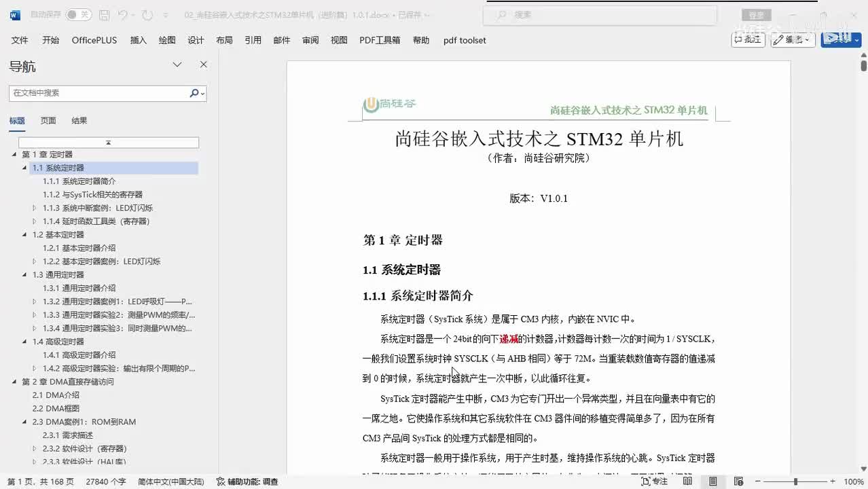Screen dimensions: 868x489
Task: Open the 帮助 help tab
Action: (421, 40)
